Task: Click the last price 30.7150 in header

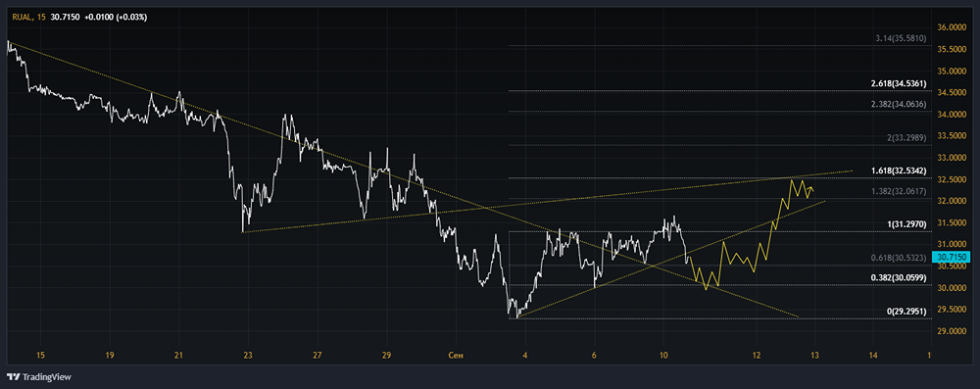Action: (64, 18)
